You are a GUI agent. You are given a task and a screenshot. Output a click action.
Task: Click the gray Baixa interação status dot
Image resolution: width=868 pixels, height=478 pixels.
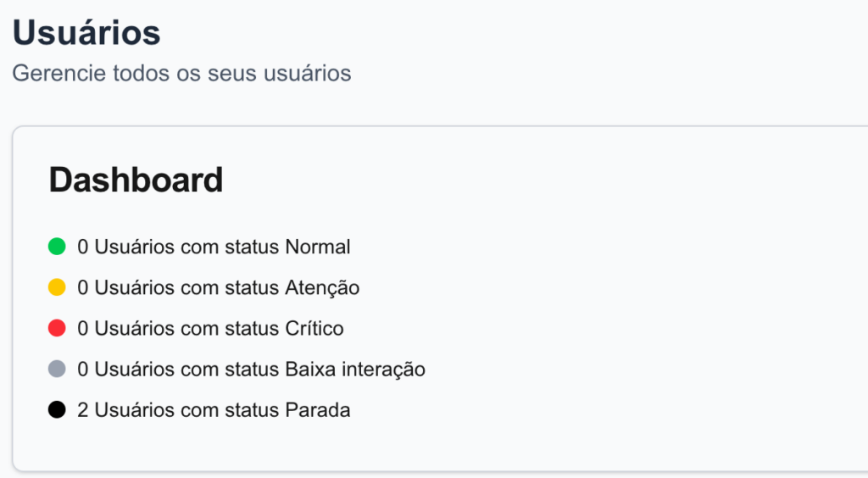[57, 370]
